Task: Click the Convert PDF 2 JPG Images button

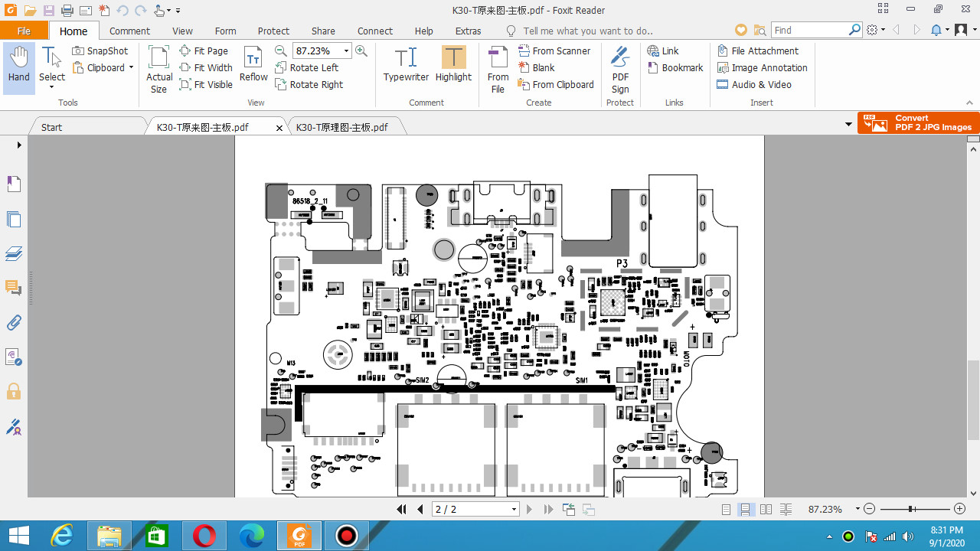Action: 918,122
